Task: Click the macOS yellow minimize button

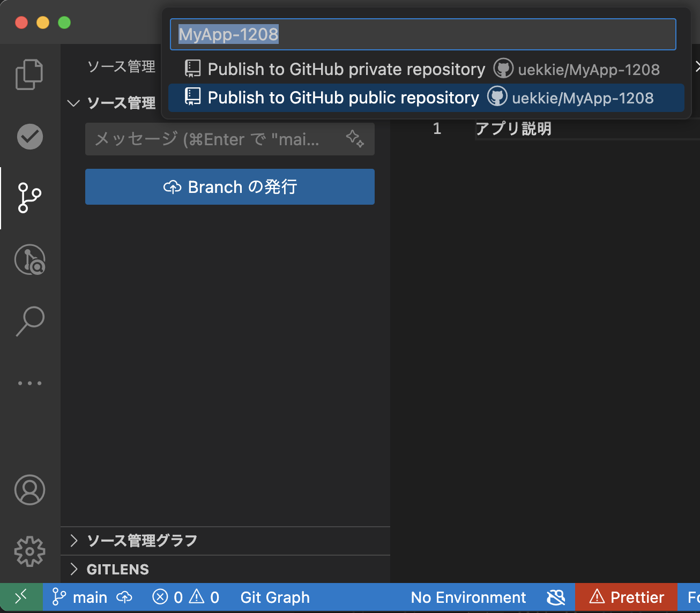Action: click(x=43, y=23)
